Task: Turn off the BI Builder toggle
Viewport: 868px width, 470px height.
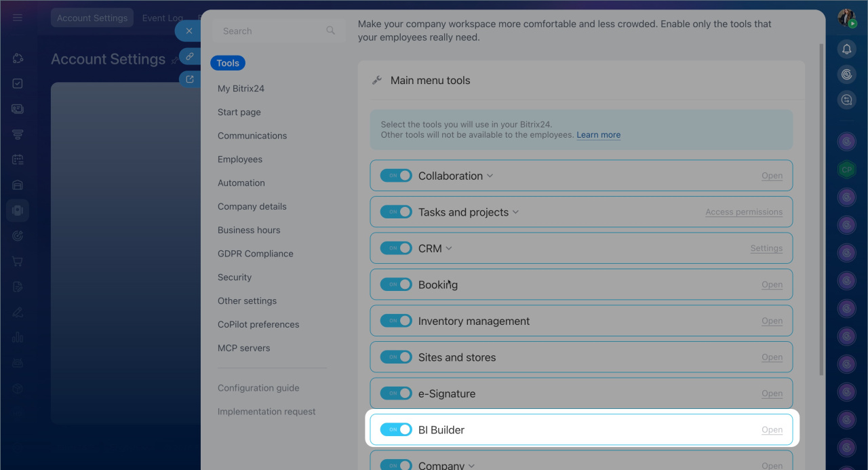Action: point(396,430)
